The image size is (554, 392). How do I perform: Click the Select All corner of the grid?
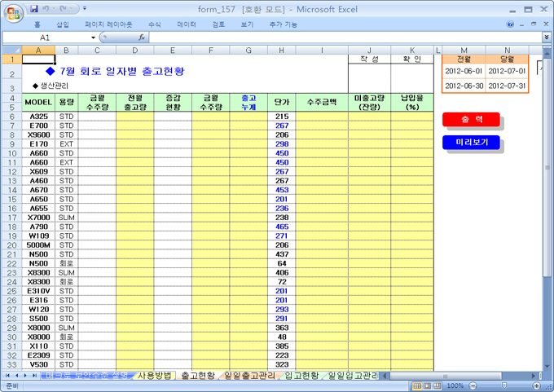tap(11, 51)
